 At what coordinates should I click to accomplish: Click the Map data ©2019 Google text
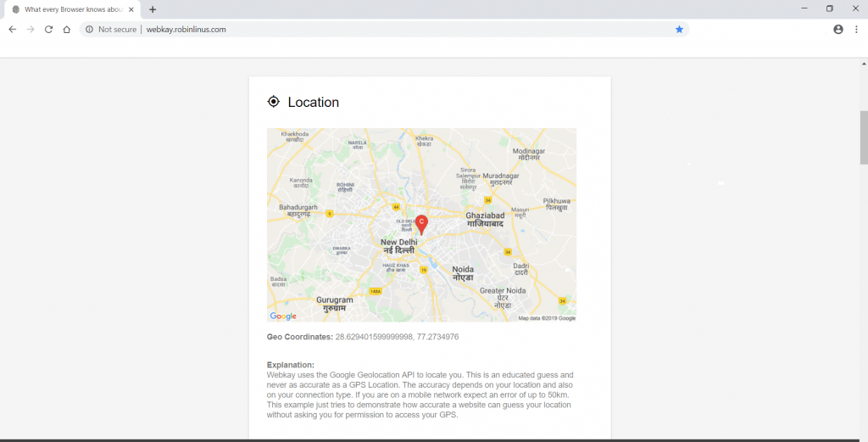coord(547,318)
